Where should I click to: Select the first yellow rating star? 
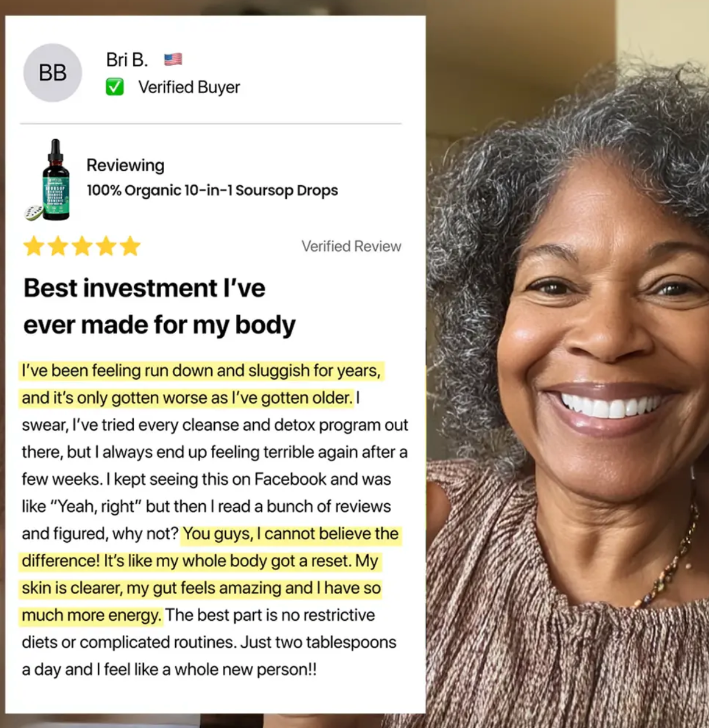coord(34,246)
